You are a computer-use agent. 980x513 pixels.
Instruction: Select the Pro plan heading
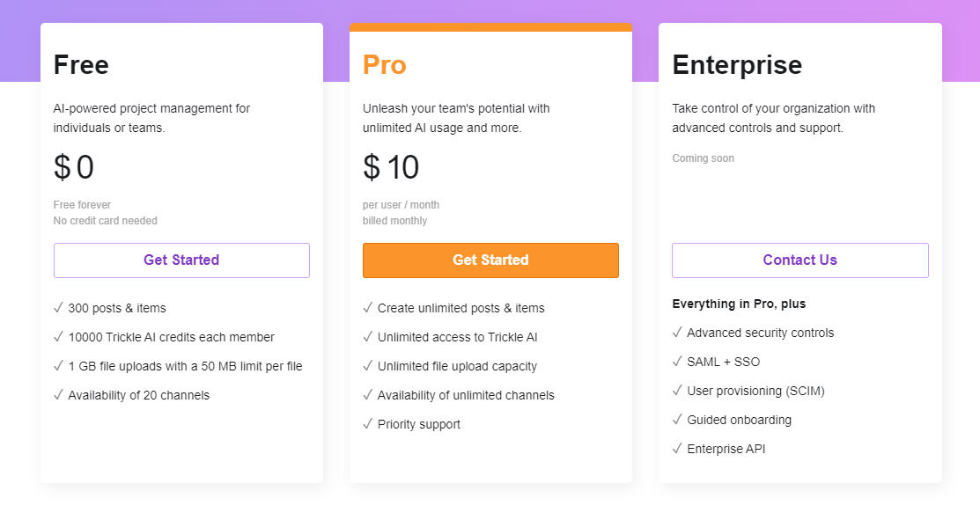385,65
